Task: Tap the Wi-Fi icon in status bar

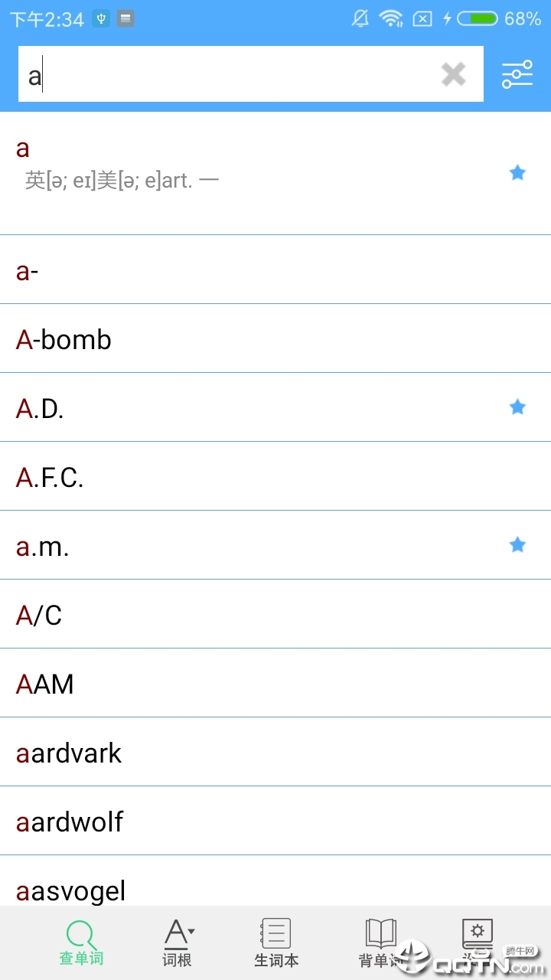Action: point(391,18)
